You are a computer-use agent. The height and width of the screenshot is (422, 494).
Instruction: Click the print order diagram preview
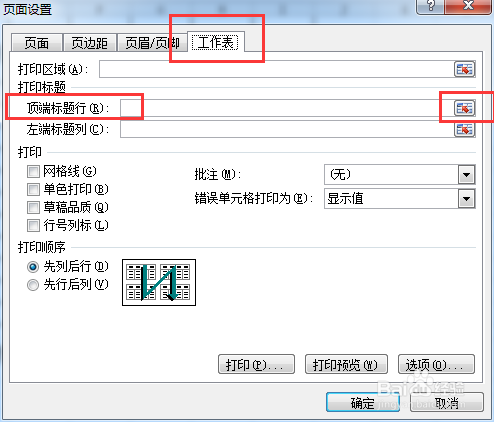pyautogui.click(x=159, y=282)
